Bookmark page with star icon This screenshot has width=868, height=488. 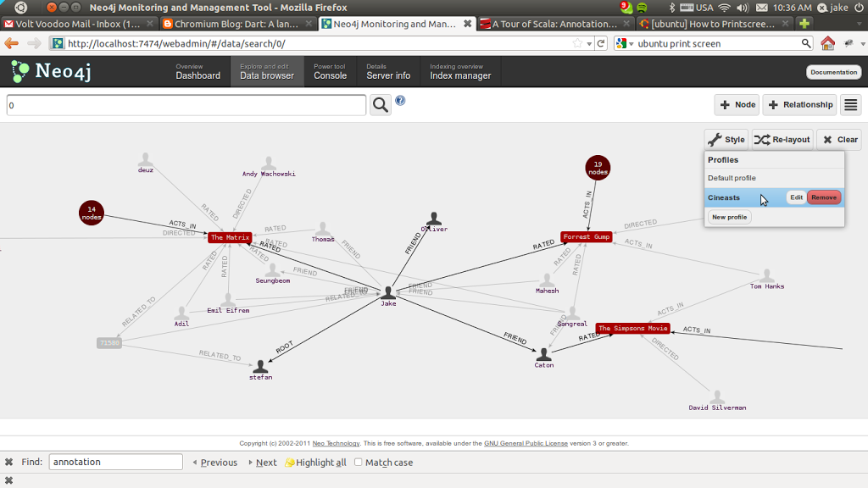tap(577, 43)
